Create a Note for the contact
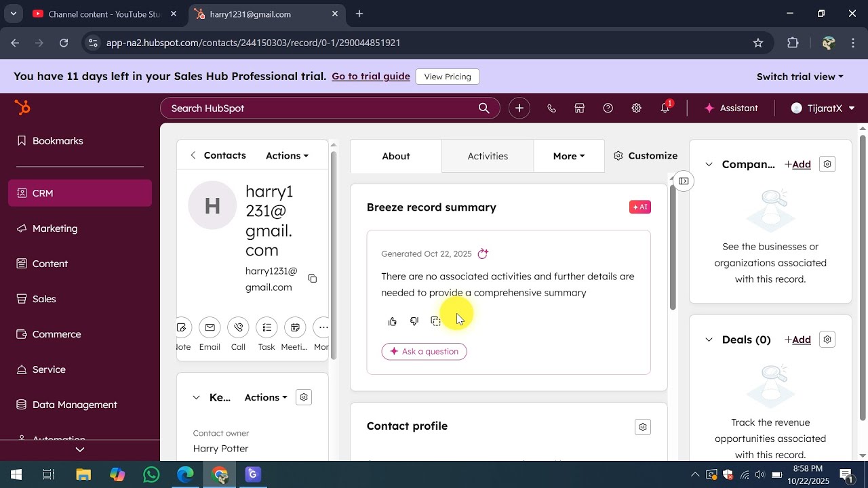Image resolution: width=868 pixels, height=488 pixels. [182, 328]
